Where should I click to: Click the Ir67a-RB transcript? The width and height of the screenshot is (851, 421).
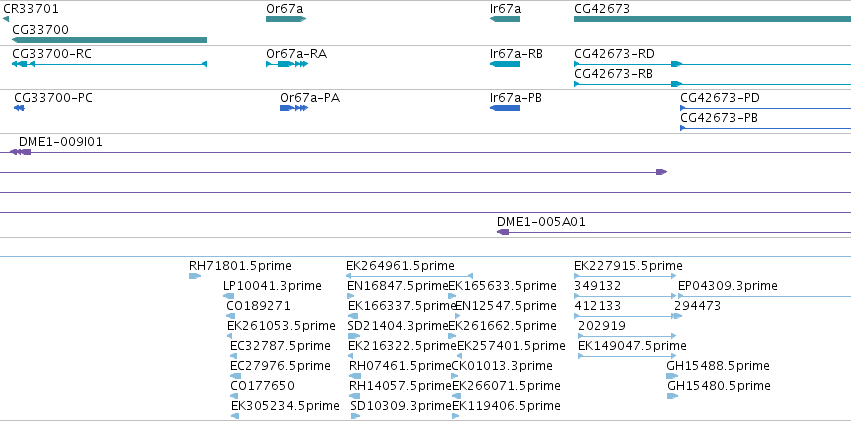click(x=505, y=64)
